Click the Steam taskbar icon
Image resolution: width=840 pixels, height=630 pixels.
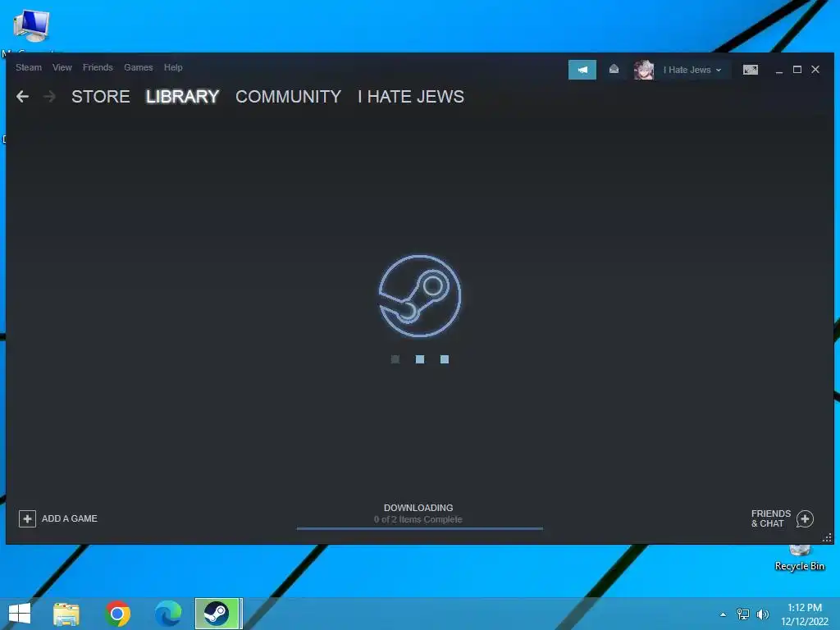(217, 614)
